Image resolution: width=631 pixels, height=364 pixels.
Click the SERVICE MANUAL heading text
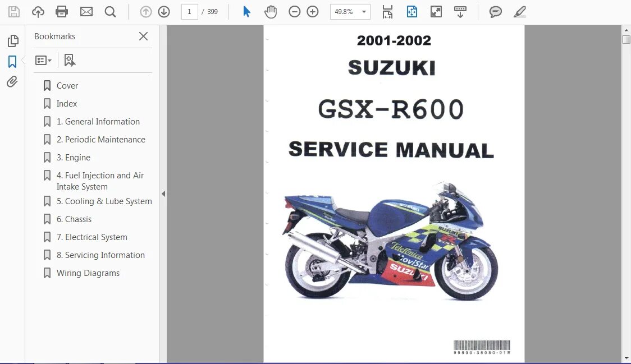coord(391,150)
